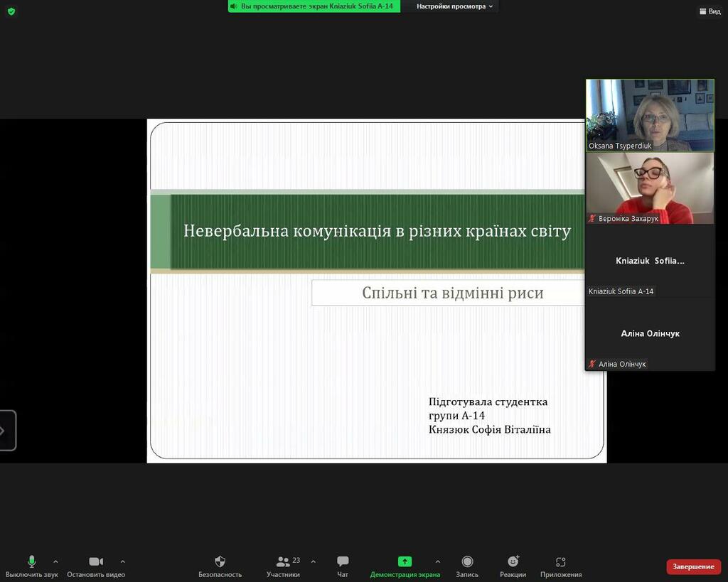Stop the camera with Остановить видео
Image resolution: width=728 pixels, height=582 pixels.
point(96,566)
